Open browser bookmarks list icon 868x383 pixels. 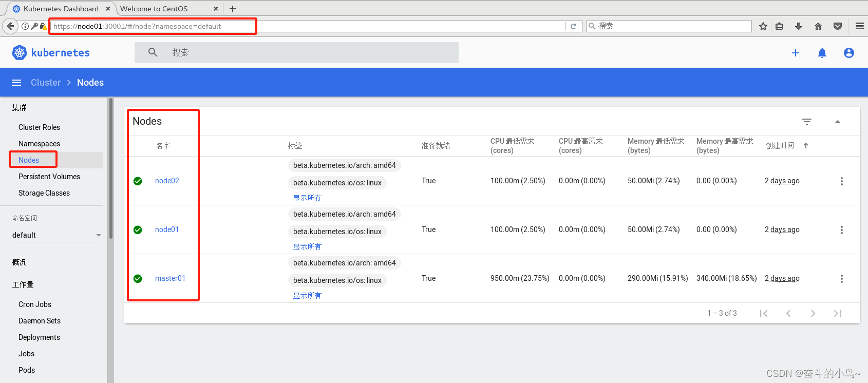[779, 26]
